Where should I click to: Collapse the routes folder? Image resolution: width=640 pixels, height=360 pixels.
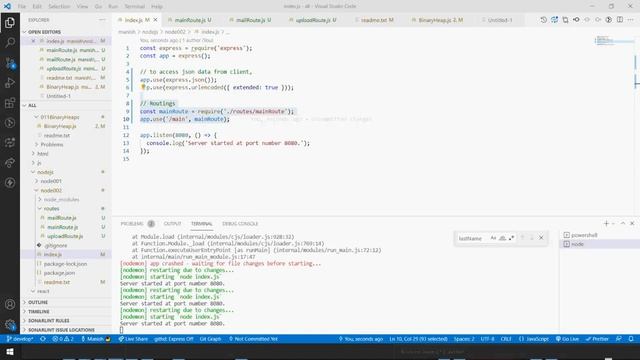[51, 209]
